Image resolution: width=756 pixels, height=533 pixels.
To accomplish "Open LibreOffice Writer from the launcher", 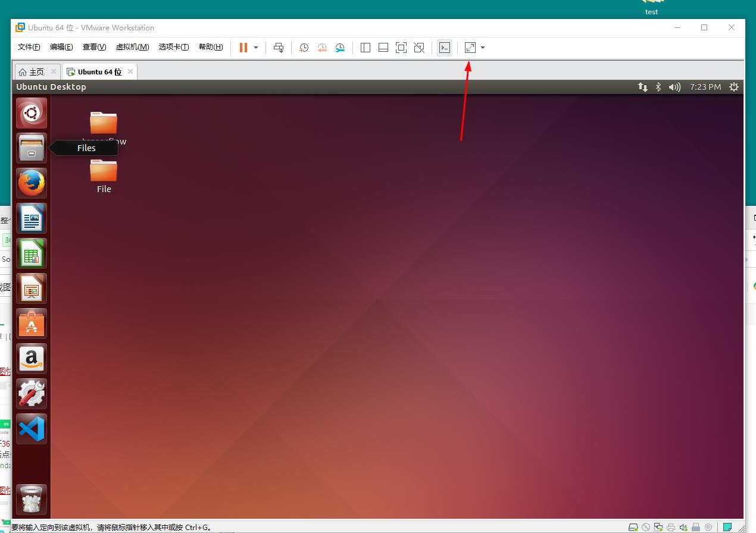I will (31, 218).
